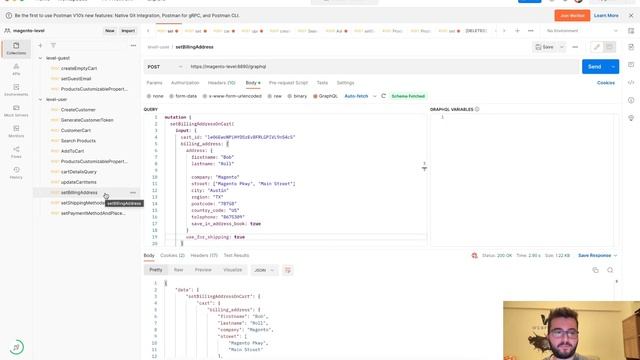The image size is (640, 360).
Task: Open the response Cookies (2) tab
Action: [172, 256]
